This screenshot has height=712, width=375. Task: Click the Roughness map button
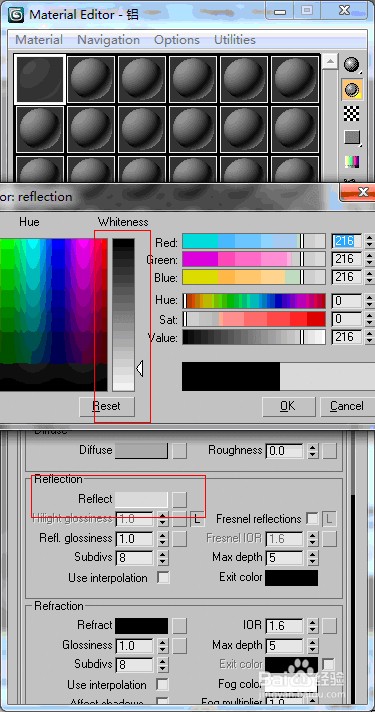(x=330, y=451)
